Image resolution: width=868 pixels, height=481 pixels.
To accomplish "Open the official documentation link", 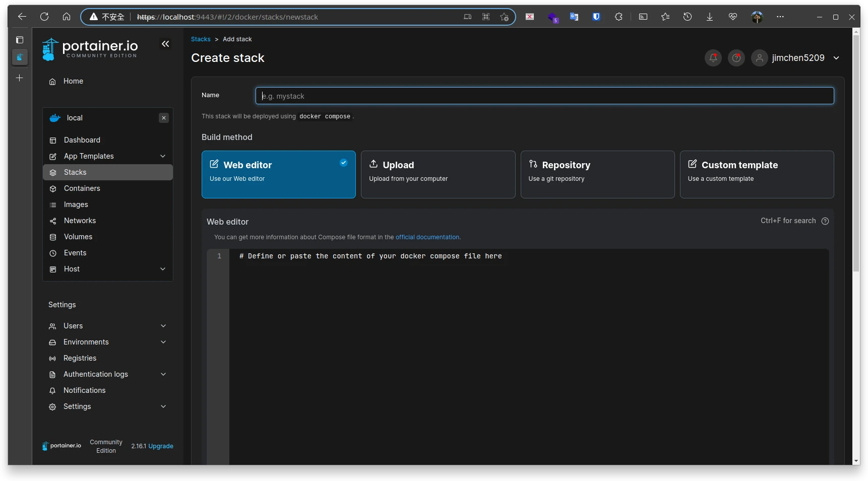I will coord(427,237).
